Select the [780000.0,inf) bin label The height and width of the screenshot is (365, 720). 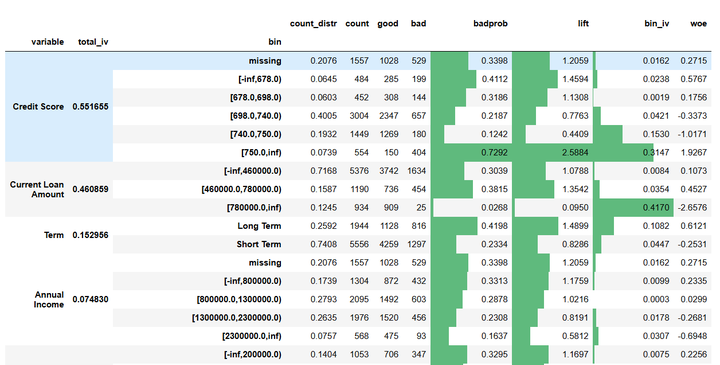tap(254, 208)
